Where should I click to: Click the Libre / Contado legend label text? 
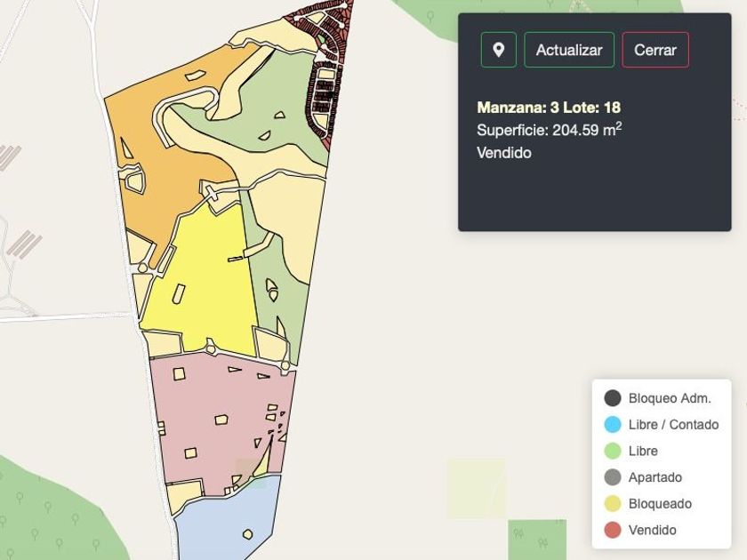[673, 425]
